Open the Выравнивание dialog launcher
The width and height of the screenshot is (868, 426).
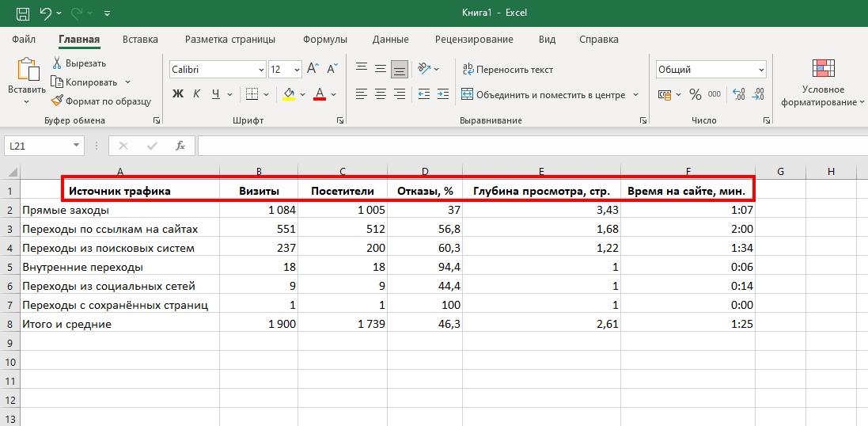tap(642, 120)
